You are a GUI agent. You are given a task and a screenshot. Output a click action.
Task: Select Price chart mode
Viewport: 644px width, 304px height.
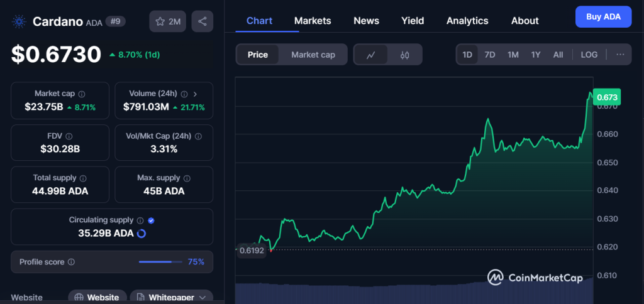(257, 55)
